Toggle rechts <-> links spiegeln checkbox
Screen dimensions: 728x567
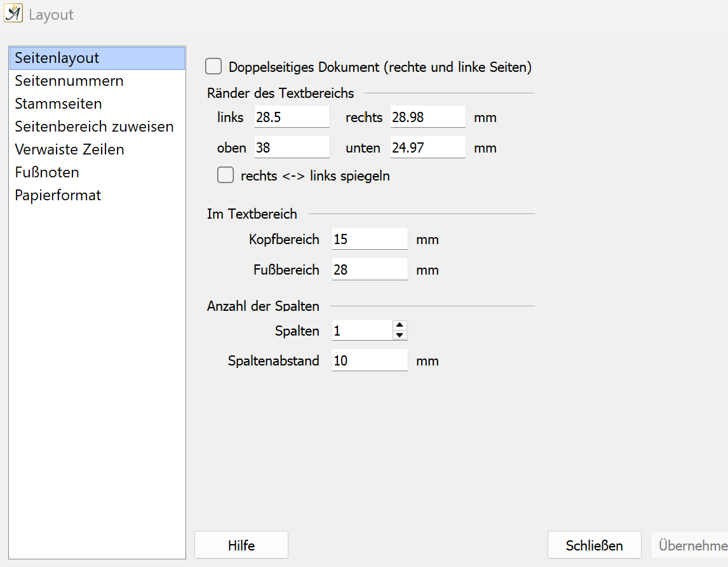[x=226, y=175]
